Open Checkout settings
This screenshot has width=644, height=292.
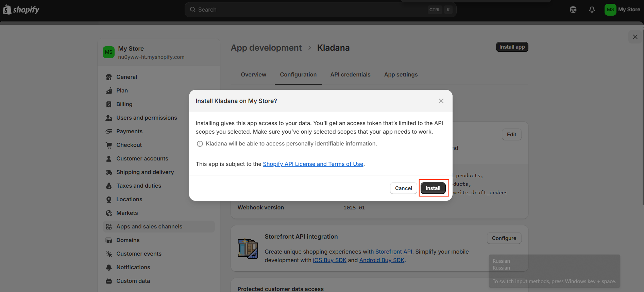(158, 145)
